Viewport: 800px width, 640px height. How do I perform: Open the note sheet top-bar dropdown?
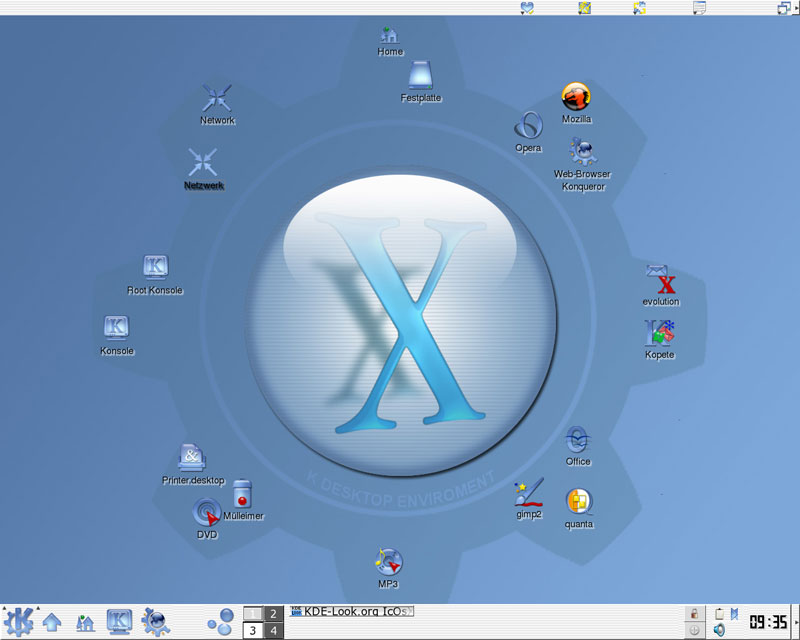pos(699,8)
